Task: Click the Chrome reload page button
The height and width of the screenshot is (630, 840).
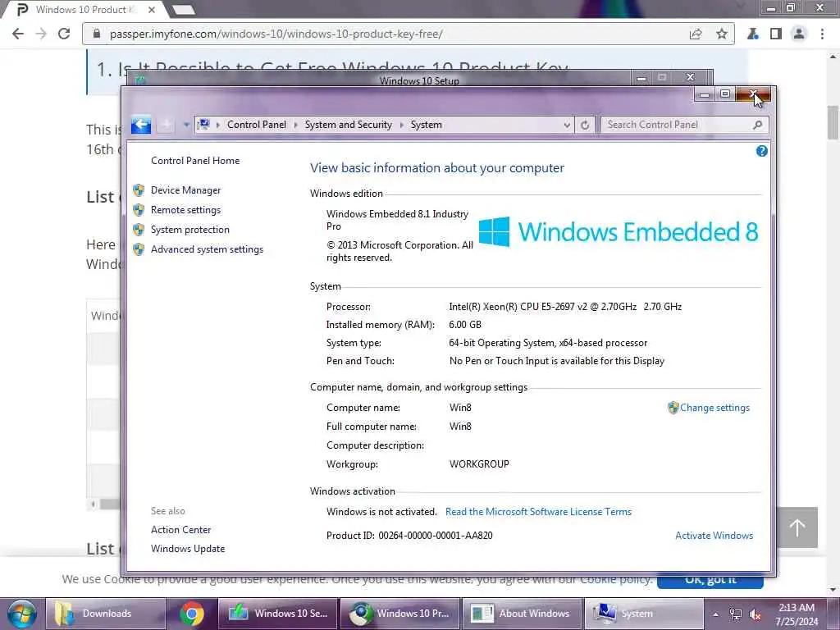Action: click(x=64, y=34)
